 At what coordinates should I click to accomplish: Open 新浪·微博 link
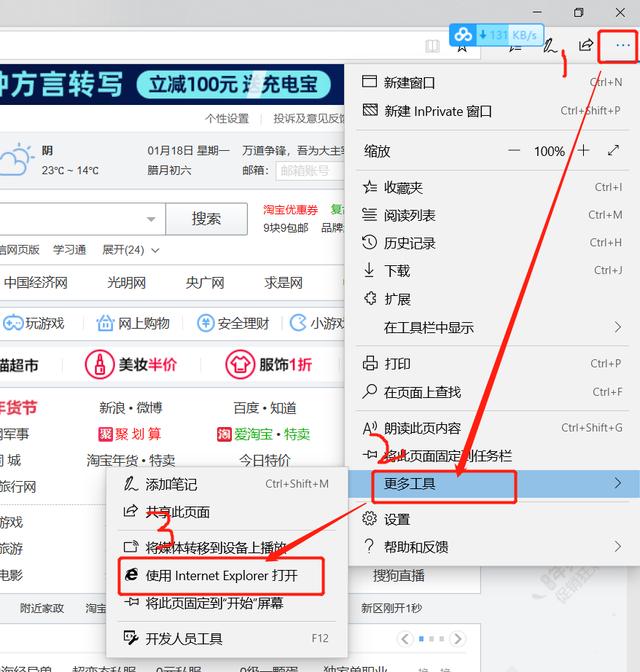pos(131,407)
